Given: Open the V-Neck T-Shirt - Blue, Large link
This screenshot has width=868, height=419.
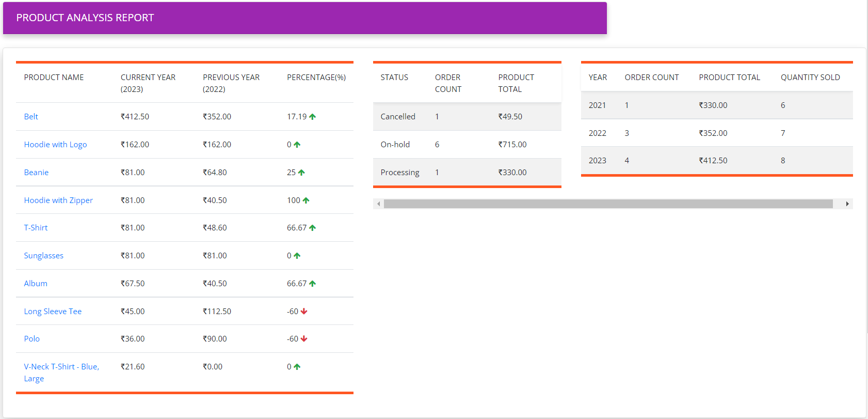Looking at the screenshot, I should click(x=61, y=367).
